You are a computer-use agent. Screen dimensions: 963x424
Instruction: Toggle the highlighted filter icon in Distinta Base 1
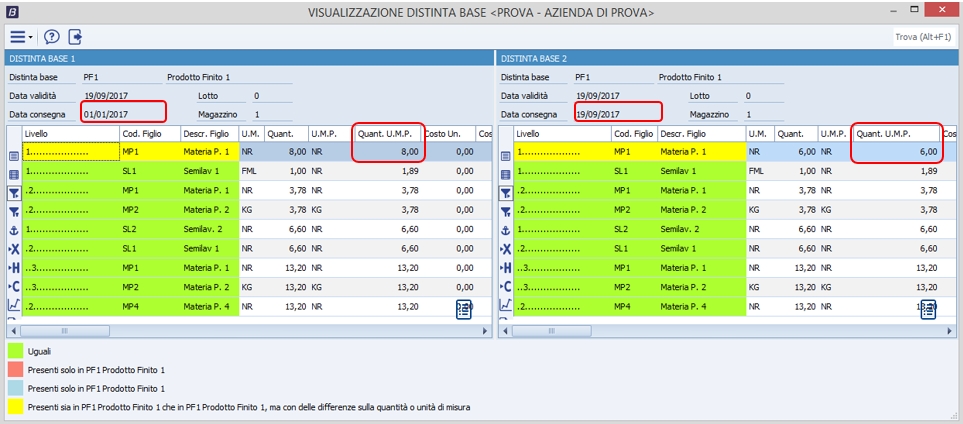(14, 193)
